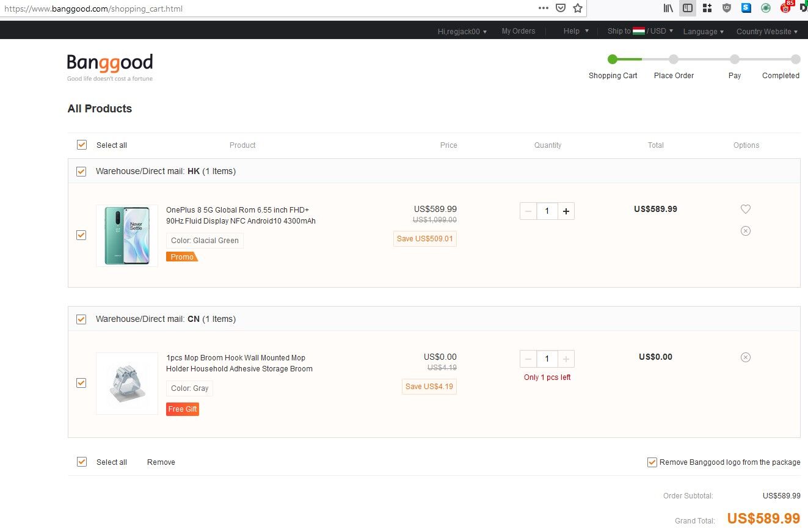Open the grid-plus extension icon
Screen dimensions: 808x532
(x=707, y=9)
